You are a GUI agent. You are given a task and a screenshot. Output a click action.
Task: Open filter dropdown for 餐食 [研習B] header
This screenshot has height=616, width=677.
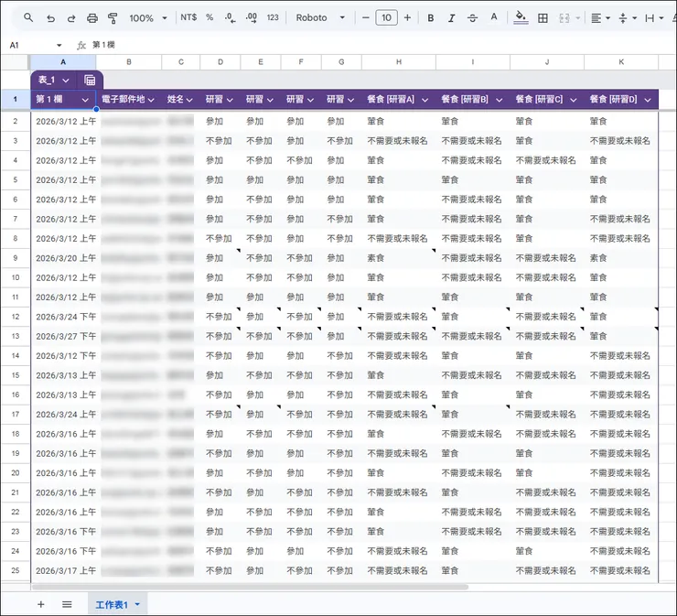coord(500,100)
